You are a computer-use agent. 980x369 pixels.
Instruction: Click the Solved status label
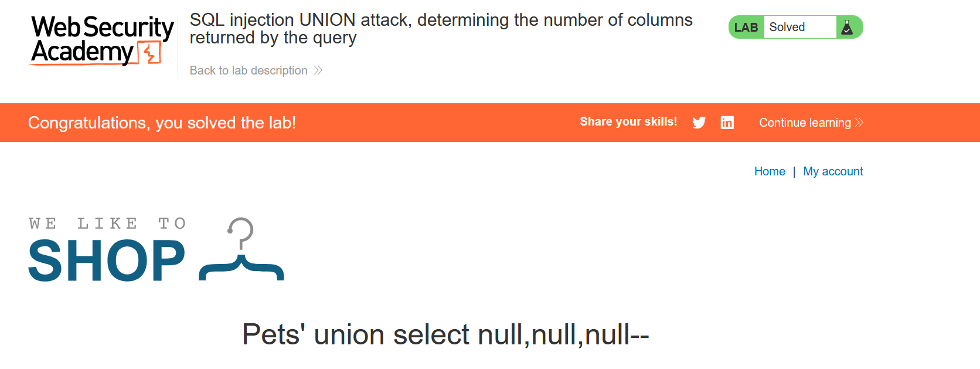coord(787,28)
